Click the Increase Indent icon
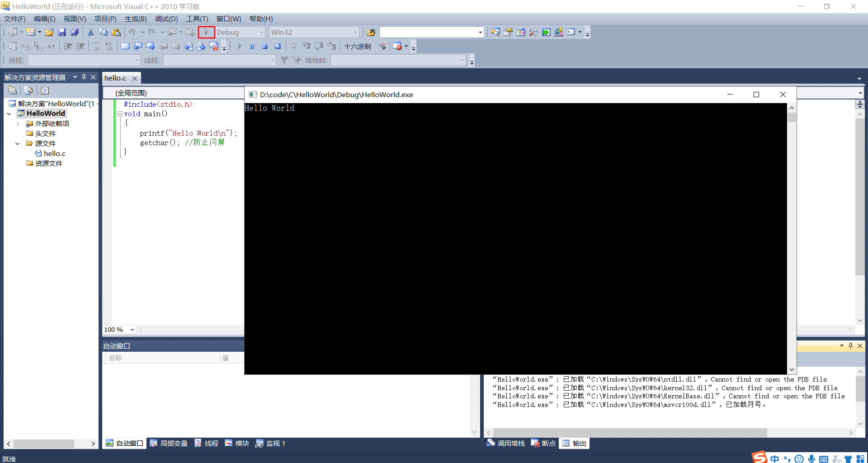The image size is (868, 463). click(80, 46)
